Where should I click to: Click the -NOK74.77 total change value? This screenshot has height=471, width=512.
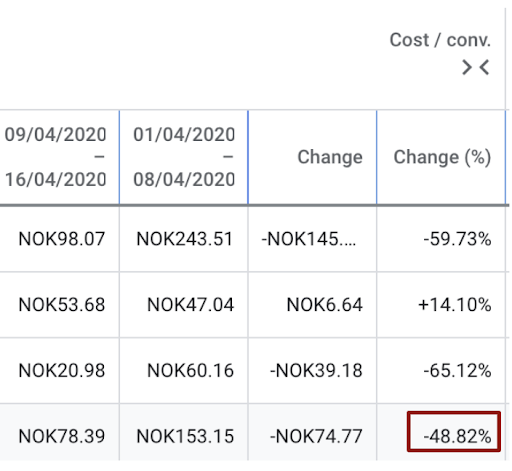[x=316, y=436]
